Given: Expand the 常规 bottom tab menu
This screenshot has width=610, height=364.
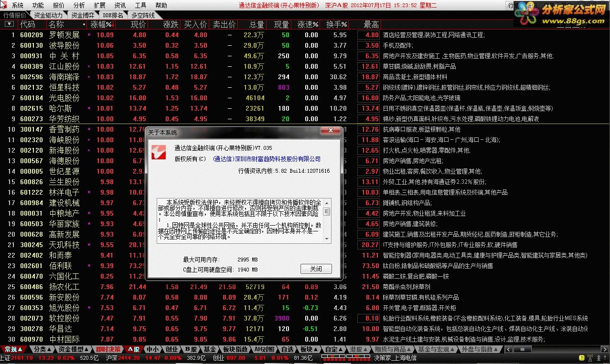Looking at the screenshot, I should (21, 350).
